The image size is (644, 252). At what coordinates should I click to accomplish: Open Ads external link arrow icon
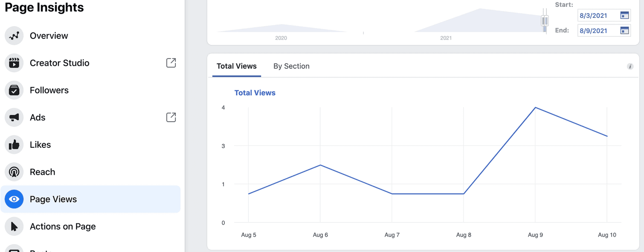[x=171, y=117]
